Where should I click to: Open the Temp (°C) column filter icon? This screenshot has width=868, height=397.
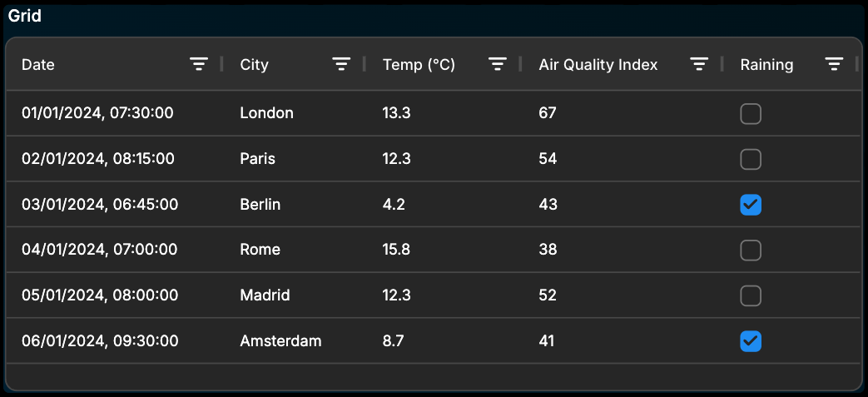pyautogui.click(x=498, y=65)
